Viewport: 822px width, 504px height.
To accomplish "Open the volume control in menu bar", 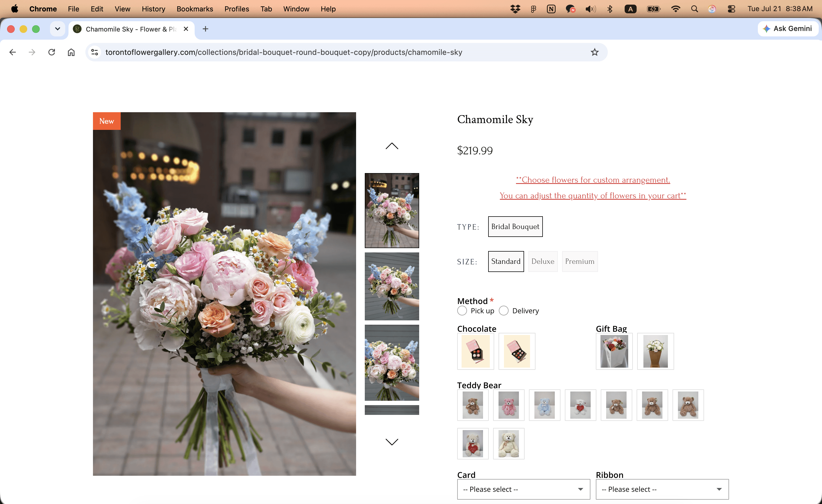I will pyautogui.click(x=590, y=9).
